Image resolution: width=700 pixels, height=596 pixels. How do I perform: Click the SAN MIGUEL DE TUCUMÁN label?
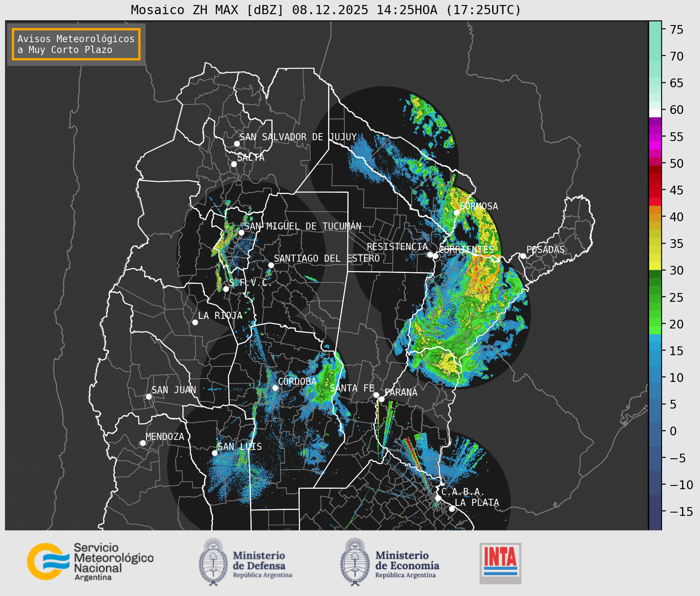tap(303, 226)
